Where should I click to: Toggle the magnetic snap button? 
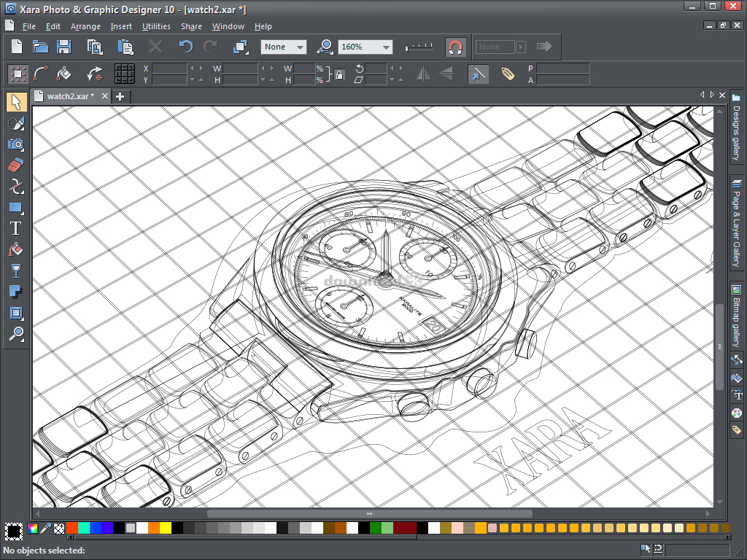click(455, 47)
